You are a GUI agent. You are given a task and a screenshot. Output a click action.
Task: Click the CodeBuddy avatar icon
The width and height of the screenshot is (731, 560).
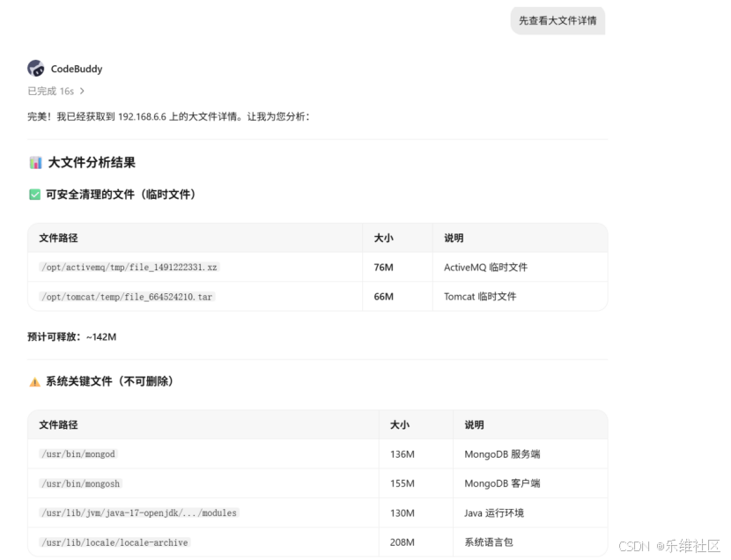click(35, 69)
